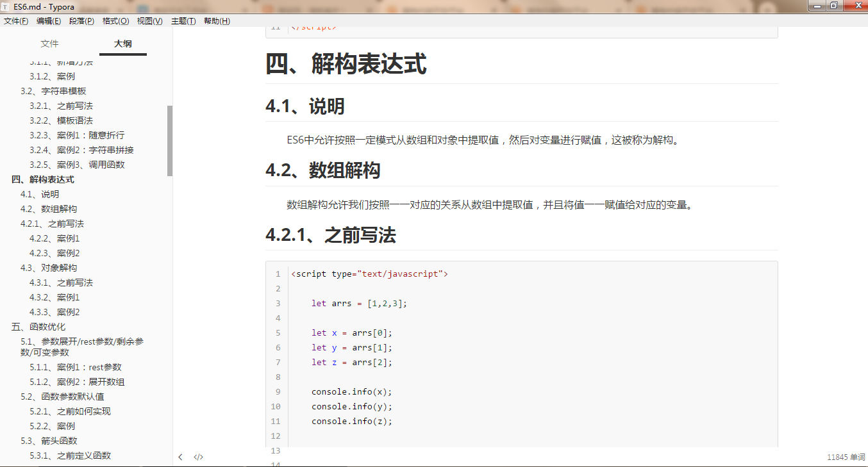The image size is (868, 467).
Task: Place cursor on let x = arrs[0];
Action: click(x=352, y=333)
